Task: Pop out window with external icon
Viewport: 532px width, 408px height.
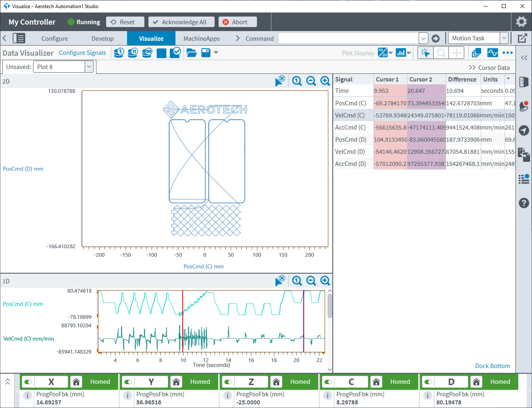Action: click(x=522, y=38)
